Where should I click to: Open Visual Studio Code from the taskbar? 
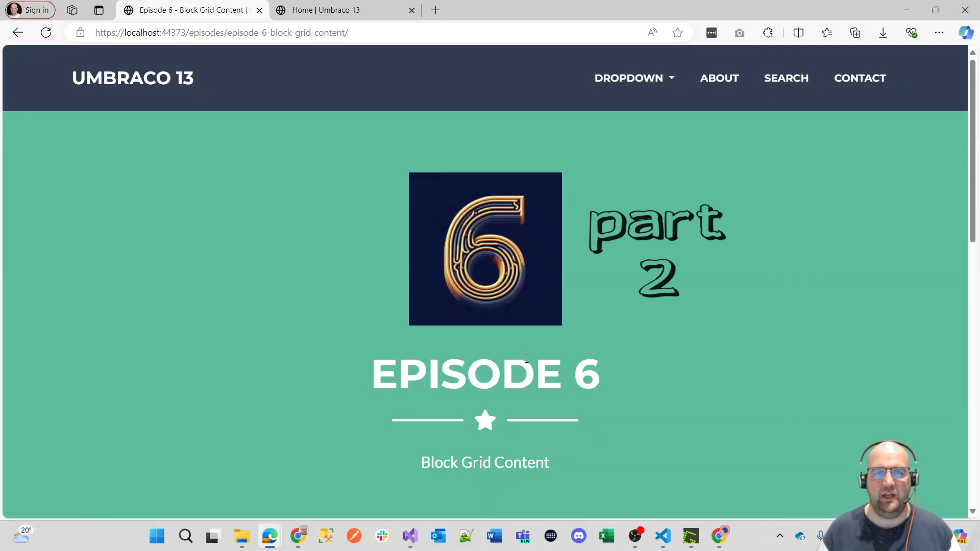click(x=662, y=536)
